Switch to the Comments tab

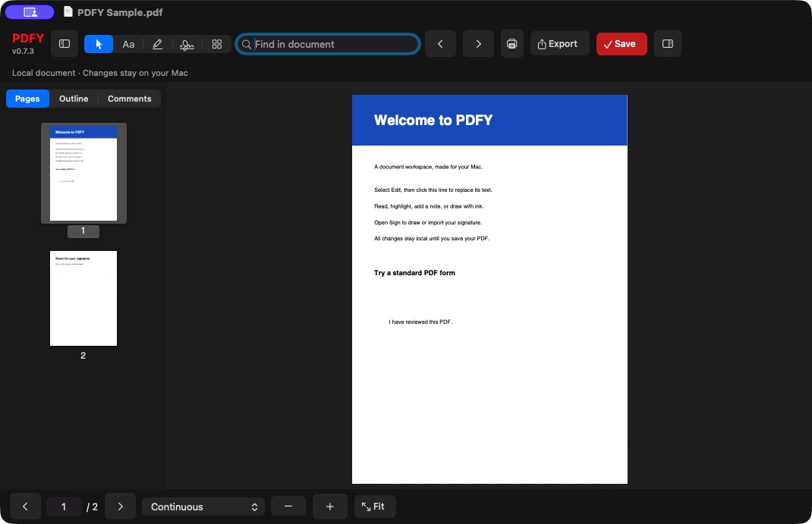point(130,99)
